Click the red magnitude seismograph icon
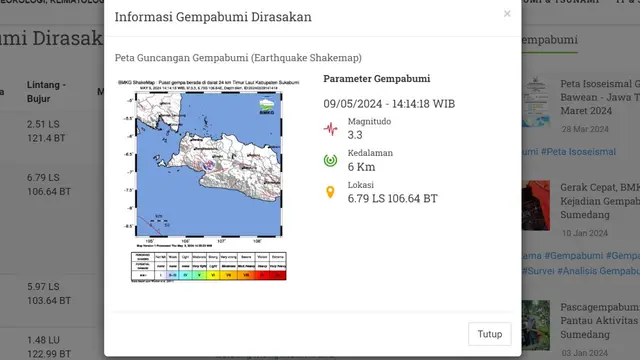 pyautogui.click(x=331, y=129)
